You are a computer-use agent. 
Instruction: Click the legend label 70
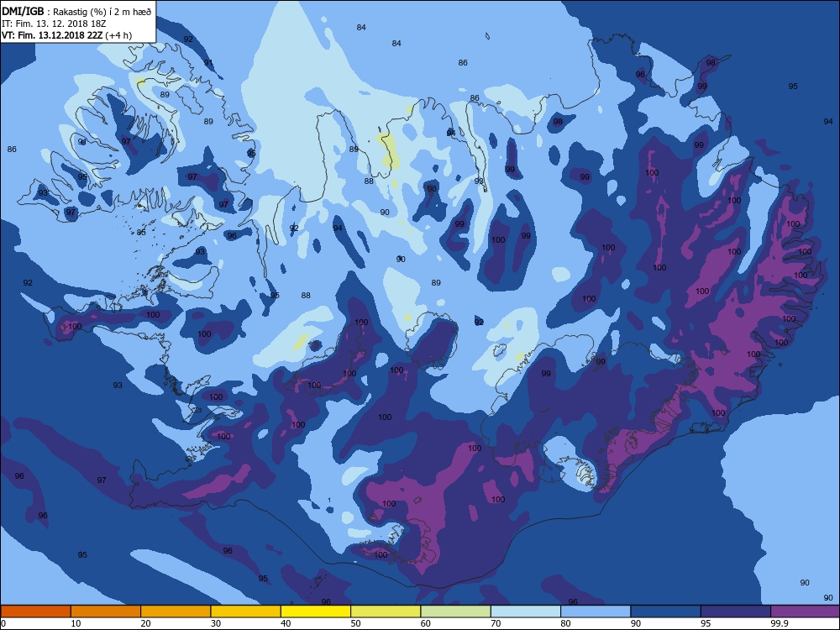pyautogui.click(x=496, y=623)
